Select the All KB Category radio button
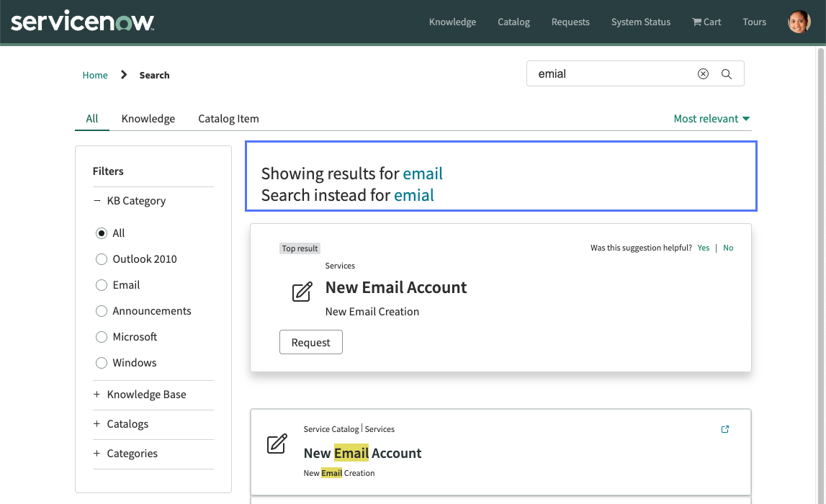Image resolution: width=826 pixels, height=504 pixels. click(x=101, y=233)
